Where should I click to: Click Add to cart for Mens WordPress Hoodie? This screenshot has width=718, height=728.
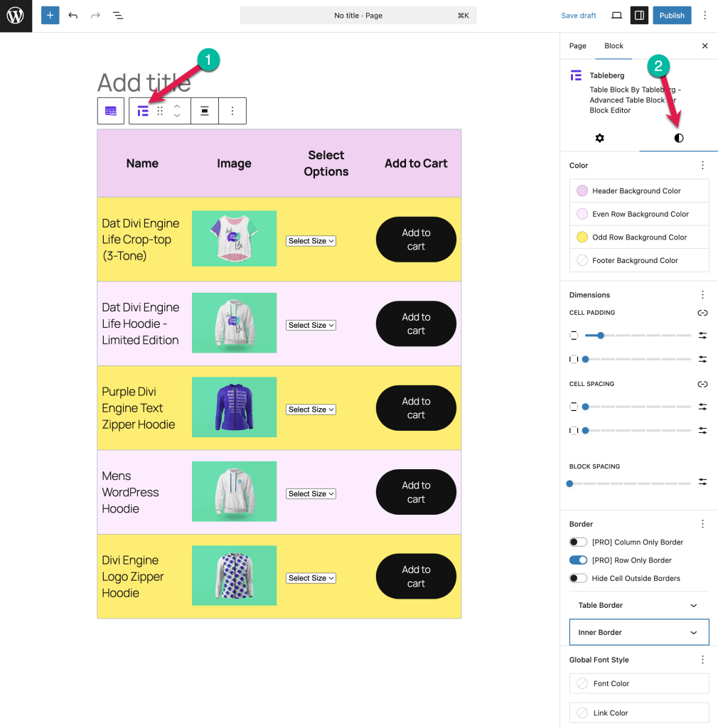coord(416,492)
